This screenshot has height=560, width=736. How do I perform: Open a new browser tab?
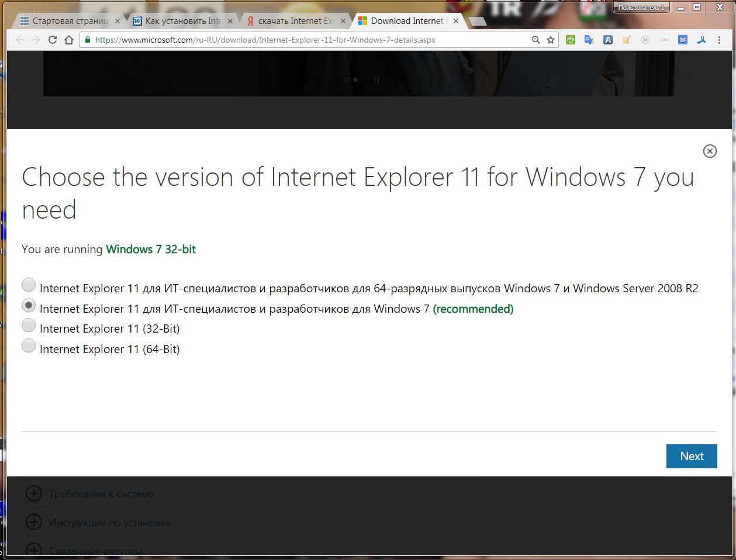click(478, 22)
